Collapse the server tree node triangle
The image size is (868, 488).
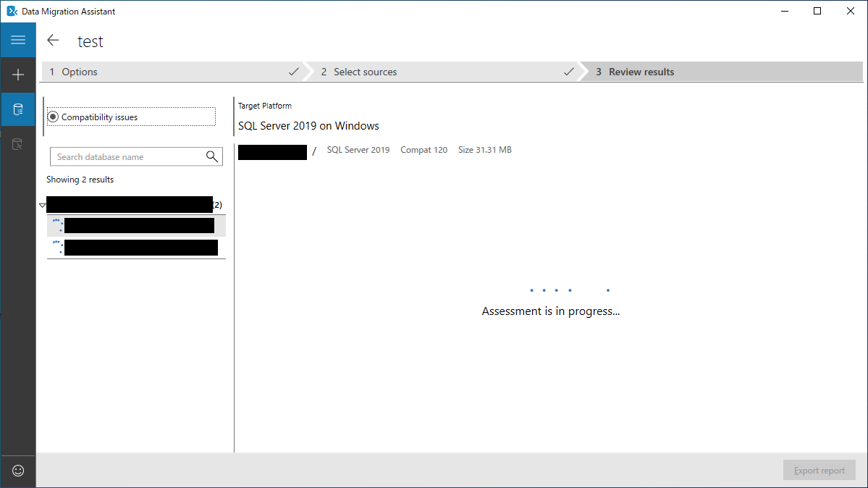pyautogui.click(x=43, y=206)
